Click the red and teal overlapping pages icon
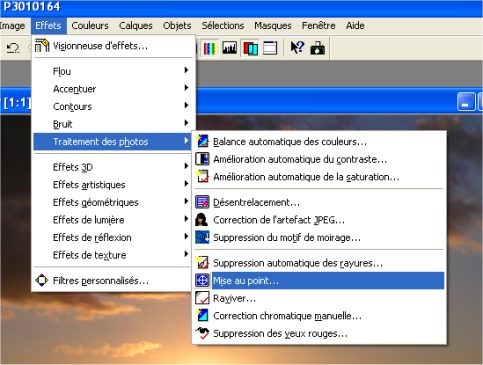This screenshot has width=483, height=365. coord(250,48)
